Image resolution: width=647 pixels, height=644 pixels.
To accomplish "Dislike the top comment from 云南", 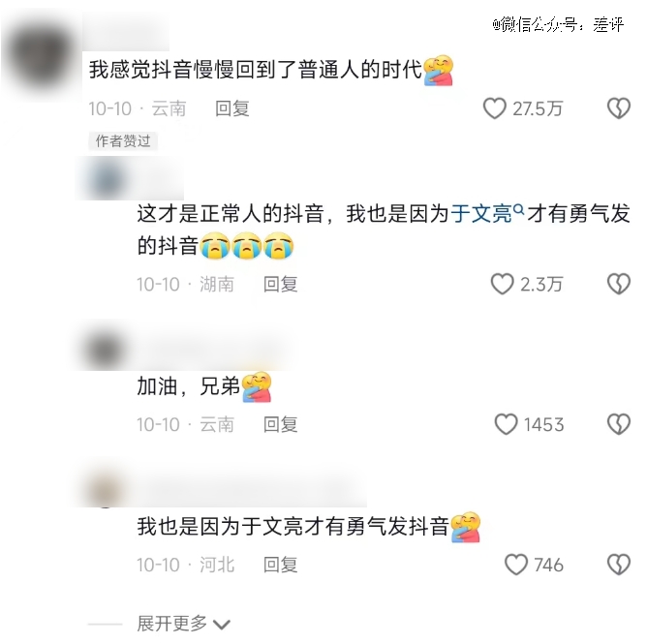I will pyautogui.click(x=619, y=108).
